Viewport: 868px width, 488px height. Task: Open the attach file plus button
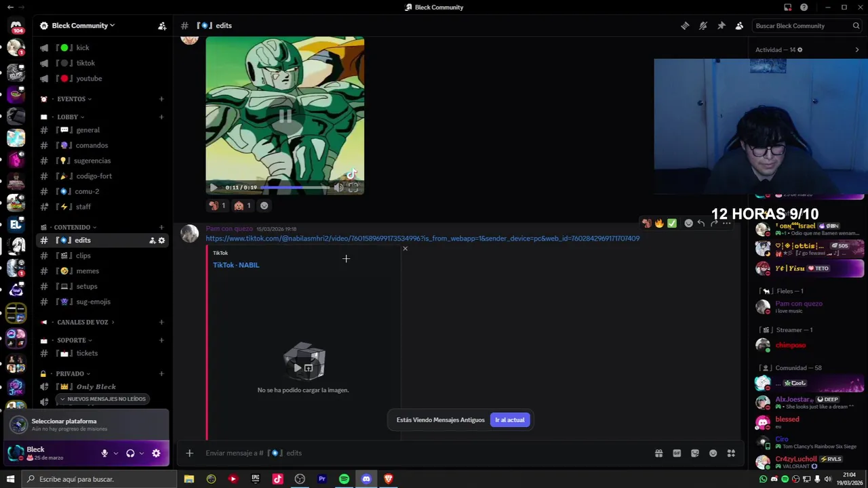[190, 453]
